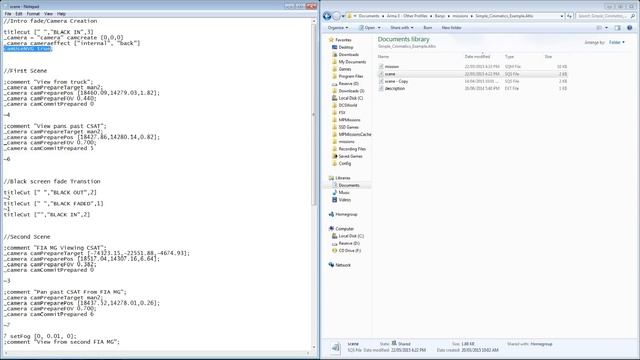The image size is (640, 360).
Task: Open DCSWorld folder in sidebar
Action: [348, 105]
